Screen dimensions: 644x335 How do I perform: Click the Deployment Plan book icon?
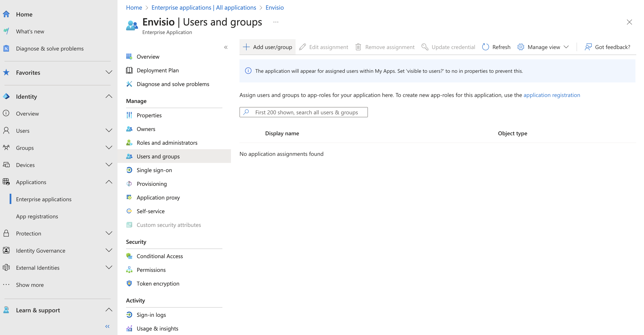(129, 70)
